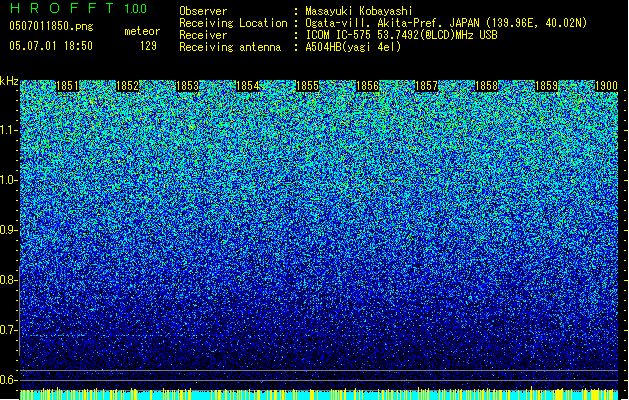Viewport: 629px width, 400px height.
Task: Click the HROFFT title text
Action: coord(63,8)
